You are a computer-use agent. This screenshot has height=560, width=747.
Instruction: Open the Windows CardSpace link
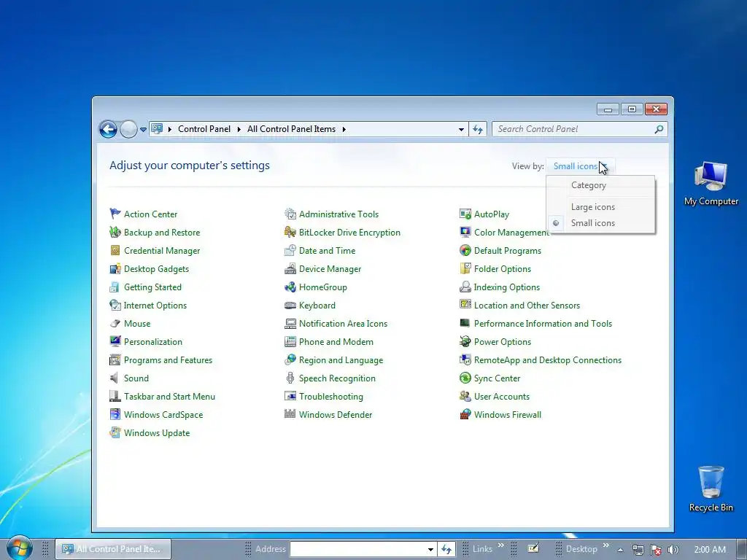coord(163,414)
